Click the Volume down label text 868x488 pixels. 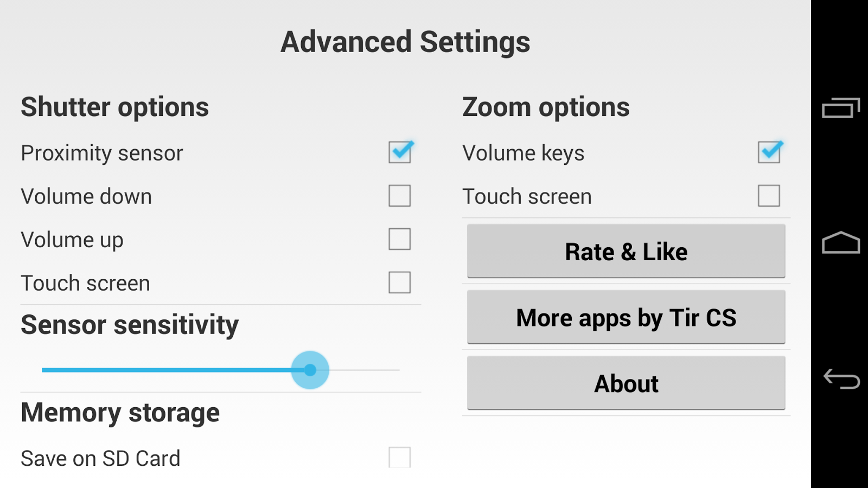click(x=86, y=196)
